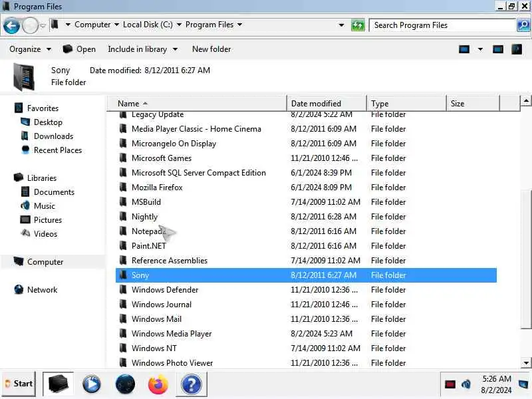Click the volume speaker tray icon
Screen dimensions: 532x399
coord(466,384)
